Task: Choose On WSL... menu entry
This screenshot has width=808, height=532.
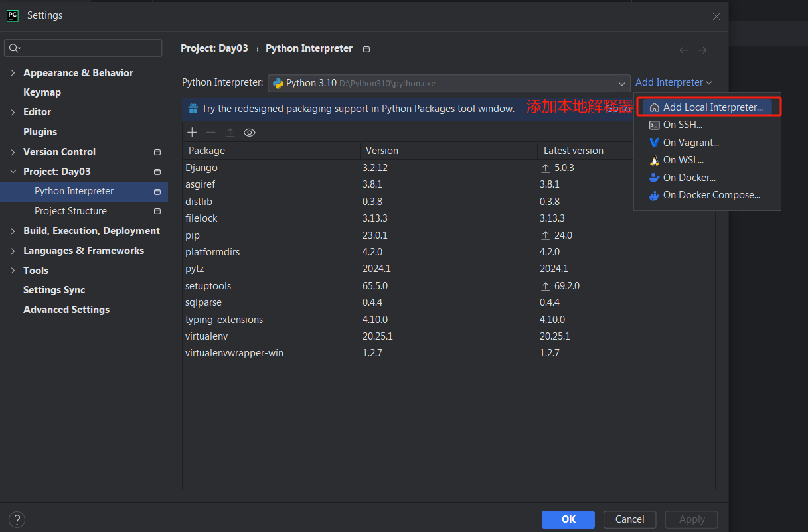Action: [x=708, y=160]
